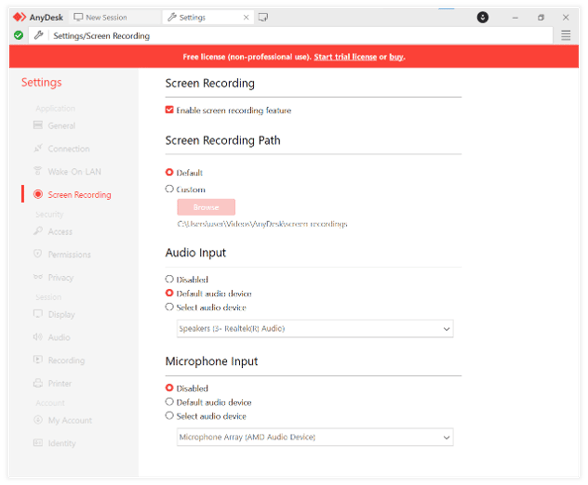This screenshot has width=588, height=485.
Task: Click the profile download icon in title bar
Action: coord(482,17)
